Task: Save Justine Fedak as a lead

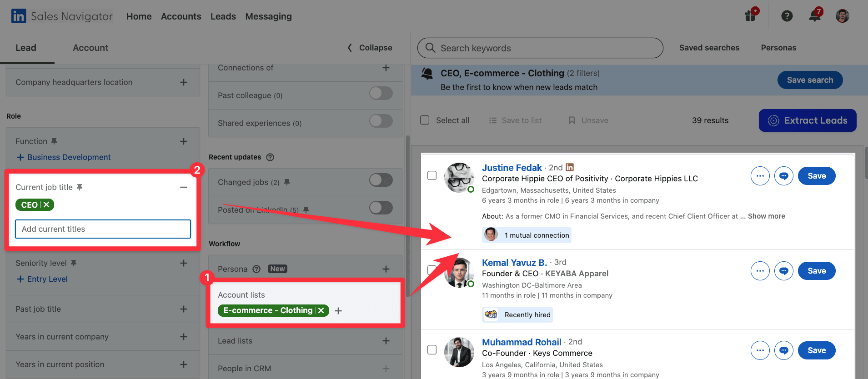Action: [817, 176]
